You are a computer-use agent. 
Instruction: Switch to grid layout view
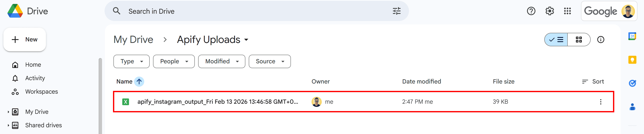coord(578,40)
